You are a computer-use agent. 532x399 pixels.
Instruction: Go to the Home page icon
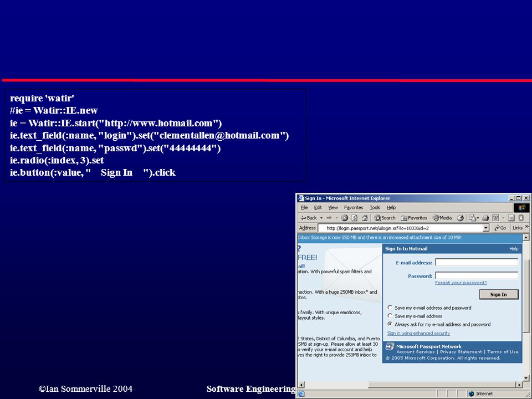point(365,218)
